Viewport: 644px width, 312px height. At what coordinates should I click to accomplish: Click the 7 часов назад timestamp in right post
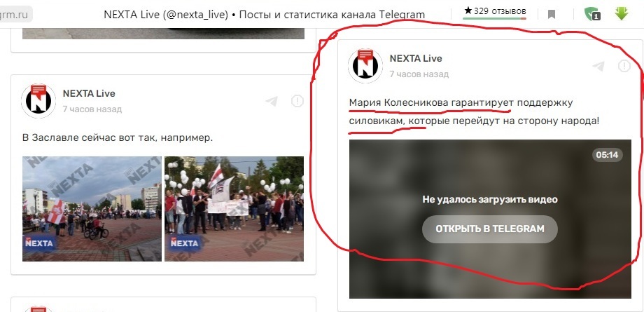(419, 74)
